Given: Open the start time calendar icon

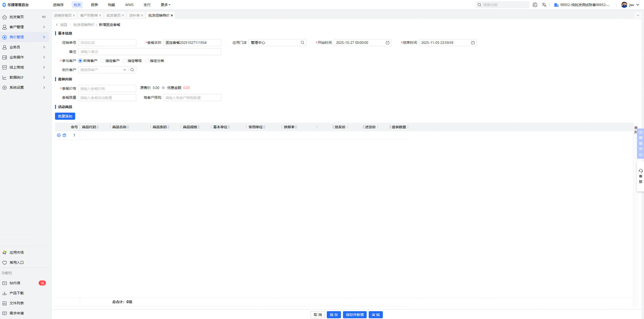Looking at the screenshot, I should coord(388,43).
